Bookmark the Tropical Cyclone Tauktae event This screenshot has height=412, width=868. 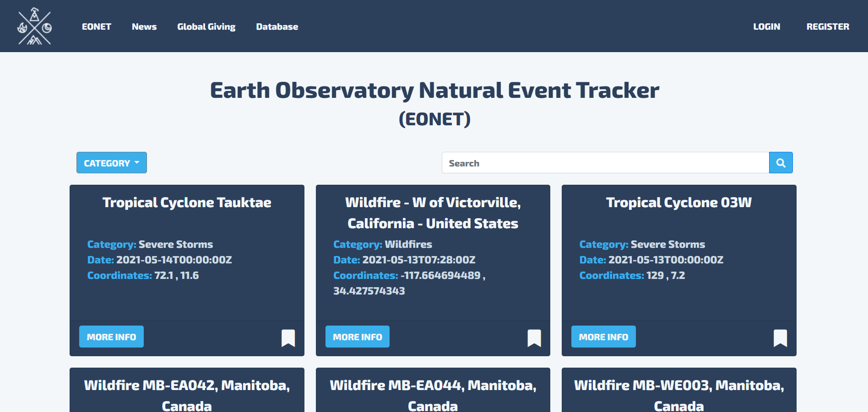[x=288, y=337]
